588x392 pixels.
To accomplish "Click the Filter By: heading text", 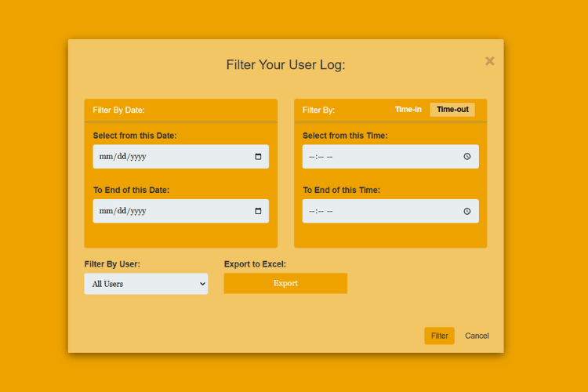I will (x=318, y=111).
